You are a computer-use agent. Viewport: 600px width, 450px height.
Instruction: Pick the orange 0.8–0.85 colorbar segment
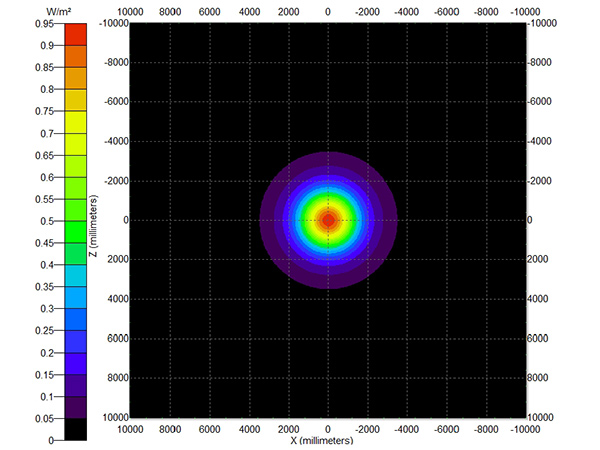coord(76,78)
